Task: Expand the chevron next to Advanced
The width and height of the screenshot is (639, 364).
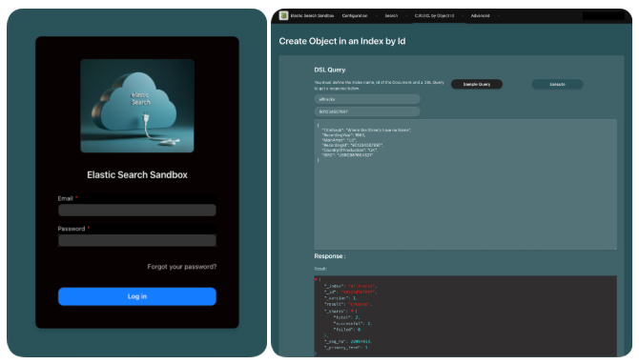Action: [498, 16]
